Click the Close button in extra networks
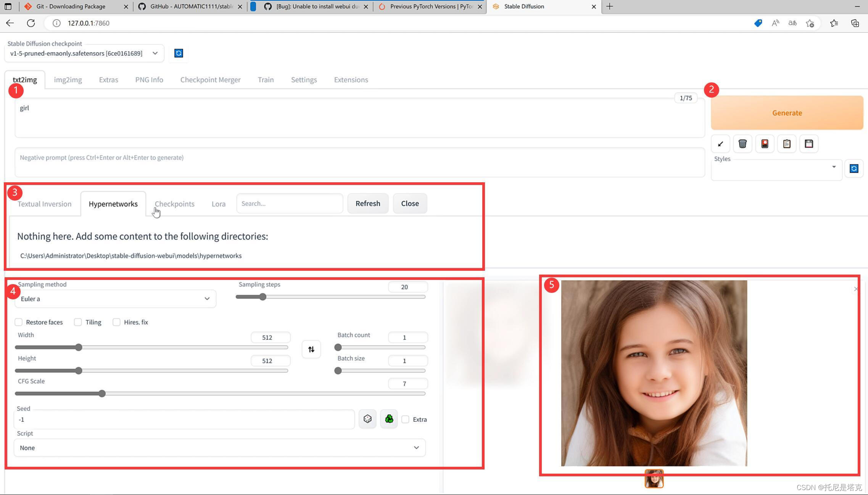Screen dimensions: 868x495 pyautogui.click(x=410, y=203)
